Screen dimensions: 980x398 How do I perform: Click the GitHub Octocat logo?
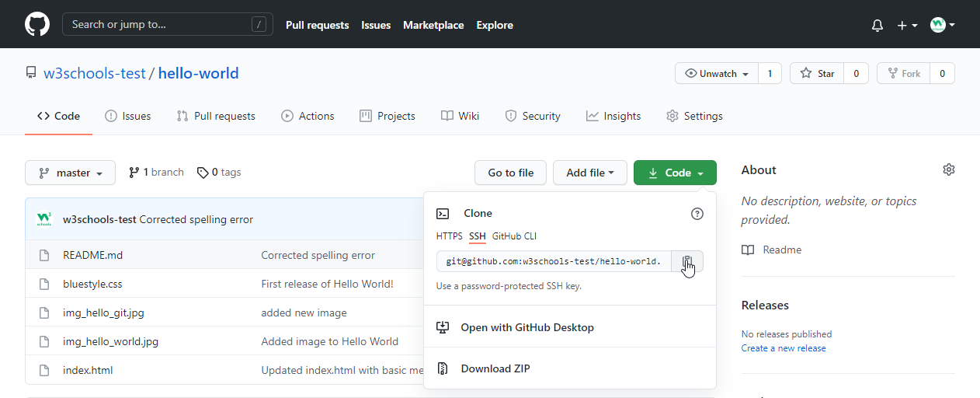[x=37, y=24]
